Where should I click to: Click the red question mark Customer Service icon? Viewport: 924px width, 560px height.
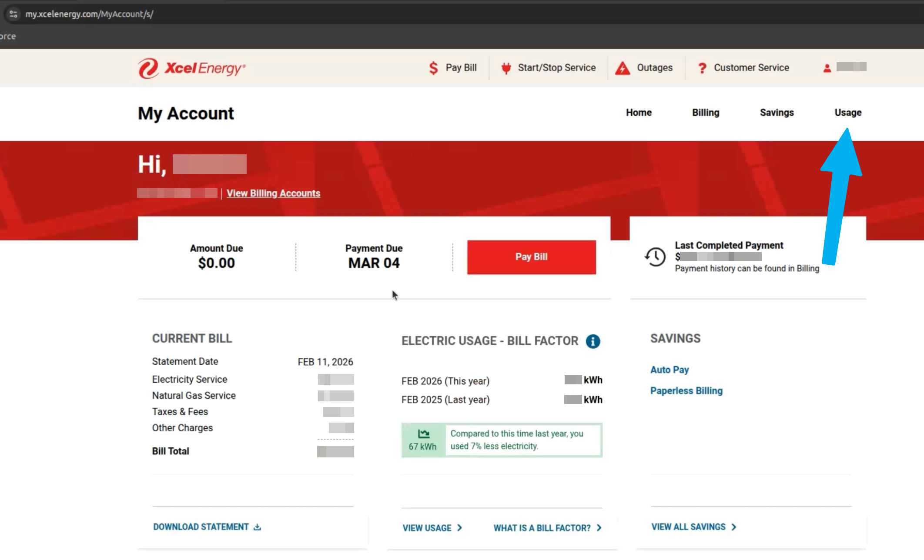coord(702,68)
